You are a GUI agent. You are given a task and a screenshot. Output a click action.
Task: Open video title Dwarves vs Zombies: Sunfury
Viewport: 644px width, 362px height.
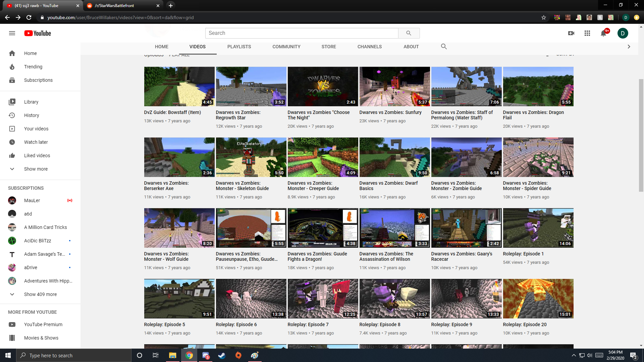pyautogui.click(x=390, y=112)
